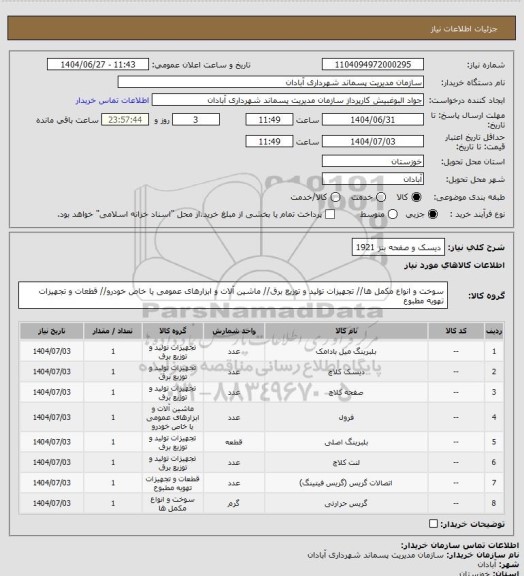Select item گریس حرارتی in row 8

[346, 504]
